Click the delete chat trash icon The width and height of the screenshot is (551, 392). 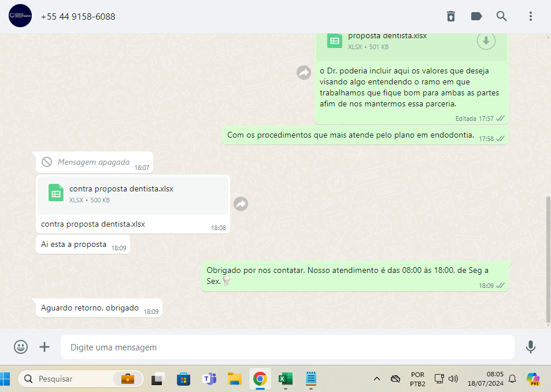(451, 16)
